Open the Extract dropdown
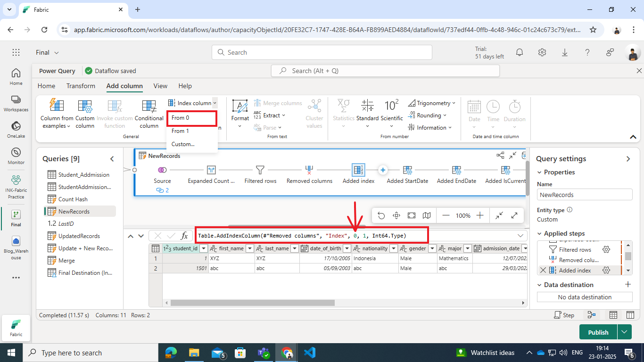 [269, 115]
